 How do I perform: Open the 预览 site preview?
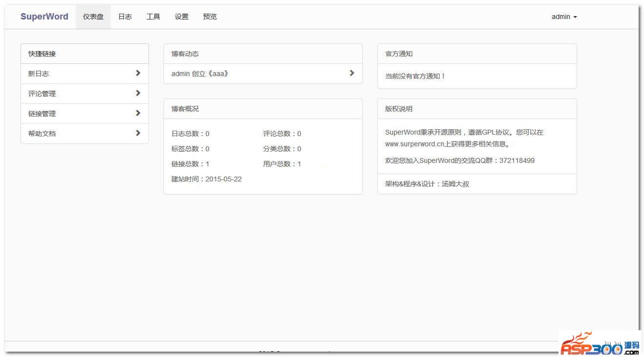pyautogui.click(x=210, y=17)
